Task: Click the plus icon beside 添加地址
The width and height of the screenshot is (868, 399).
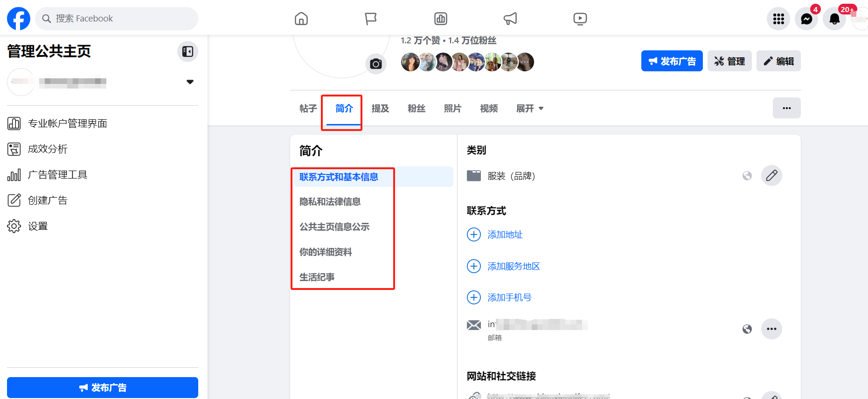Action: click(x=474, y=234)
